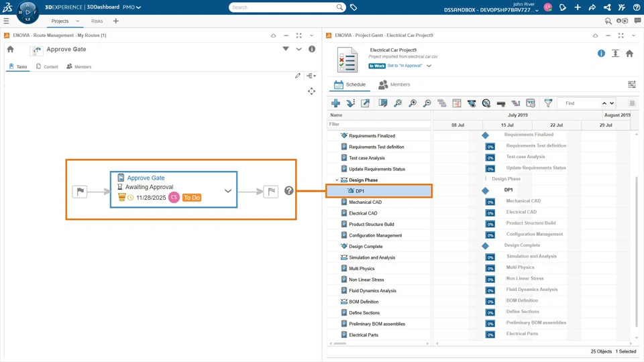The width and height of the screenshot is (644, 362).
Task: Click the Approve Gate task link
Action: 146,178
